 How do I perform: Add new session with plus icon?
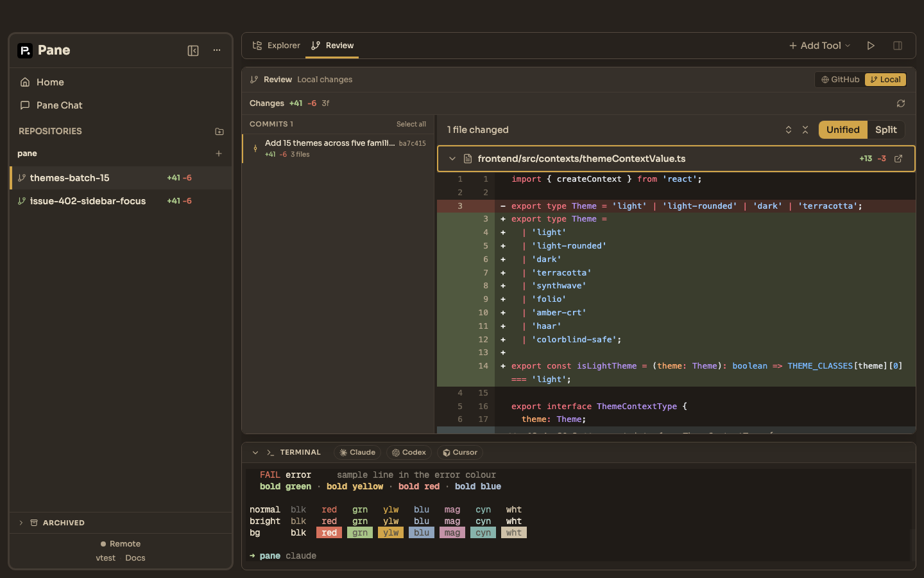[x=219, y=153]
